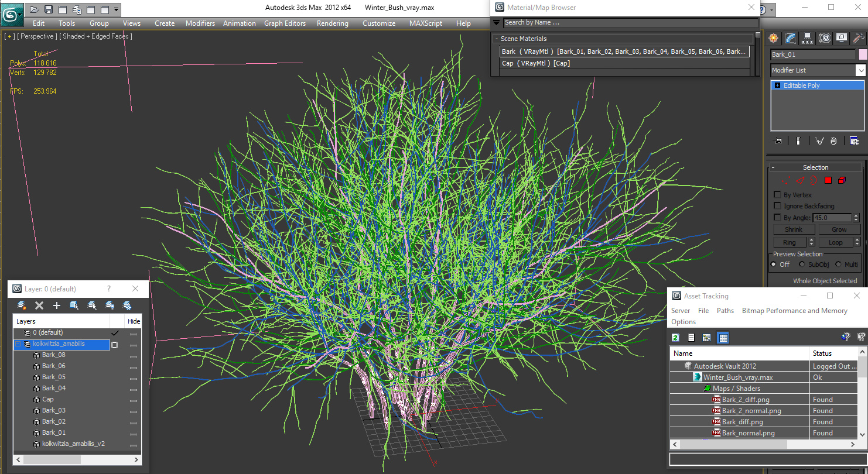Click Refresh icon in Asset Tracking toolbar
Screen dimensions: 868x474
pyautogui.click(x=676, y=338)
